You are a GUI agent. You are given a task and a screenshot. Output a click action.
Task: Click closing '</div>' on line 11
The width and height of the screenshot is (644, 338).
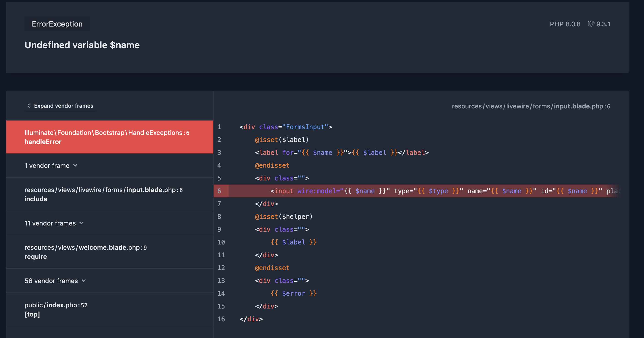point(266,255)
